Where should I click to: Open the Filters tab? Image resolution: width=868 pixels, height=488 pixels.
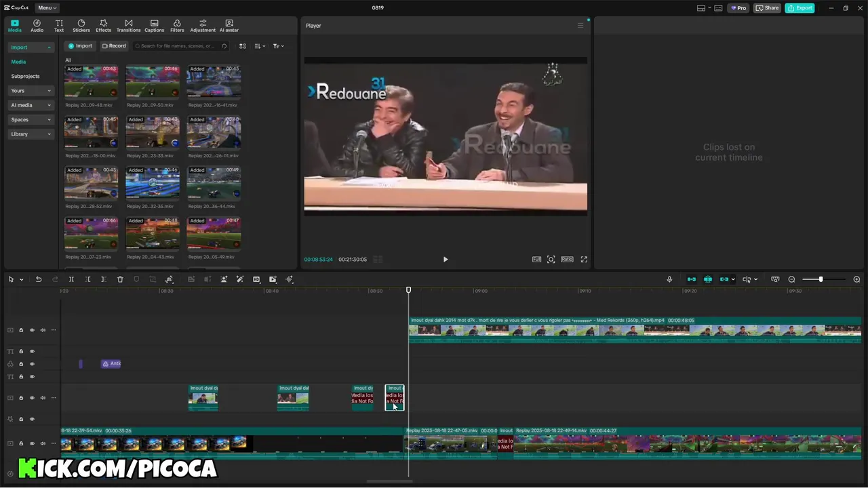click(x=177, y=26)
